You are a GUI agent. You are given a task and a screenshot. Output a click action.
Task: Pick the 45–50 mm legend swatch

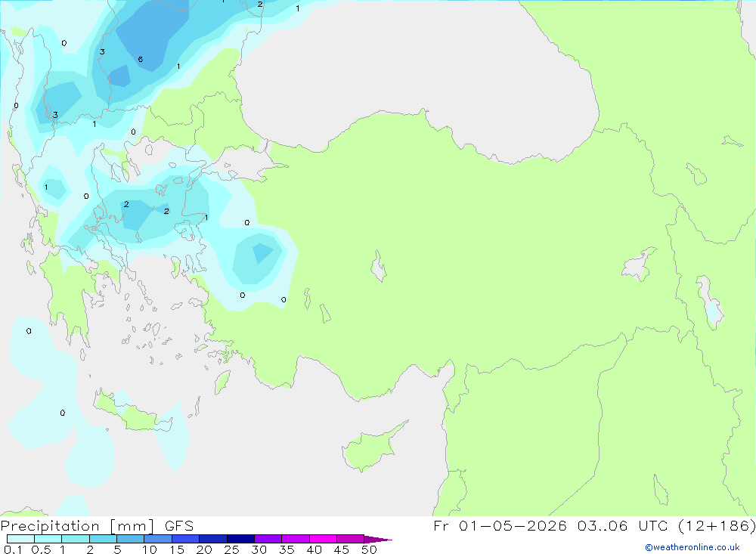tap(350, 539)
